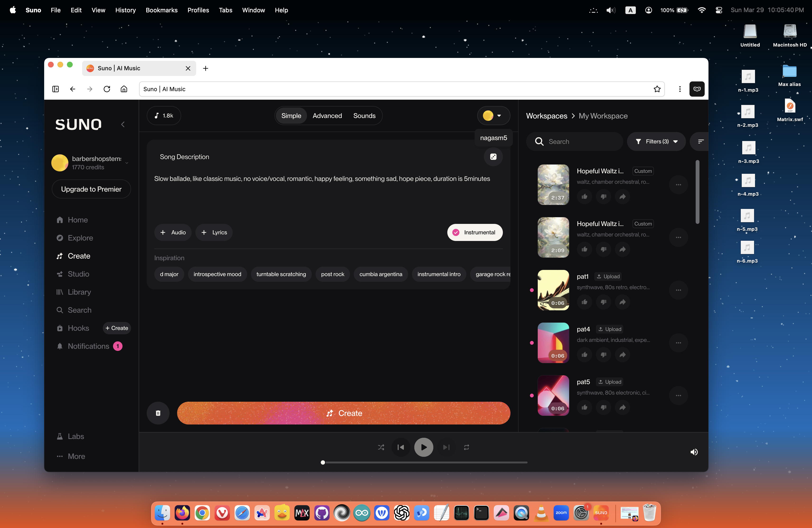Toggle the Instrumental option off
Image resolution: width=812 pixels, height=528 pixels.
point(475,232)
